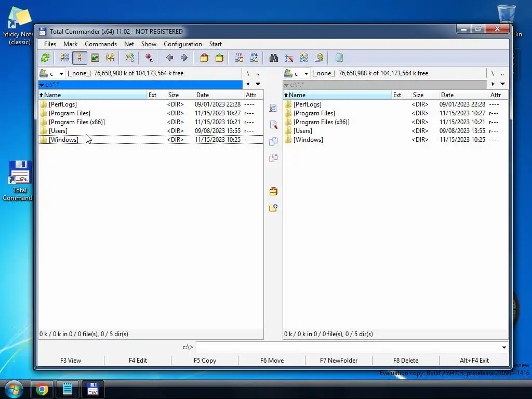Click the Reread source (refresh) toolbar icon

point(45,58)
